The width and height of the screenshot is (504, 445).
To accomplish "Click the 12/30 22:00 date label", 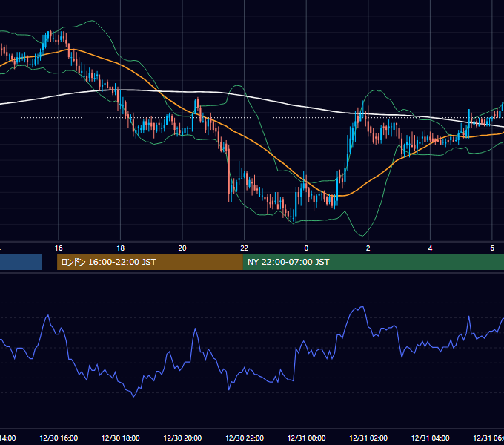I will click(245, 438).
